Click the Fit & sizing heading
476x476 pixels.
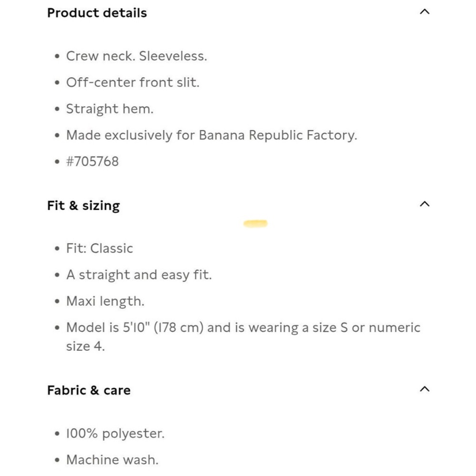83,206
